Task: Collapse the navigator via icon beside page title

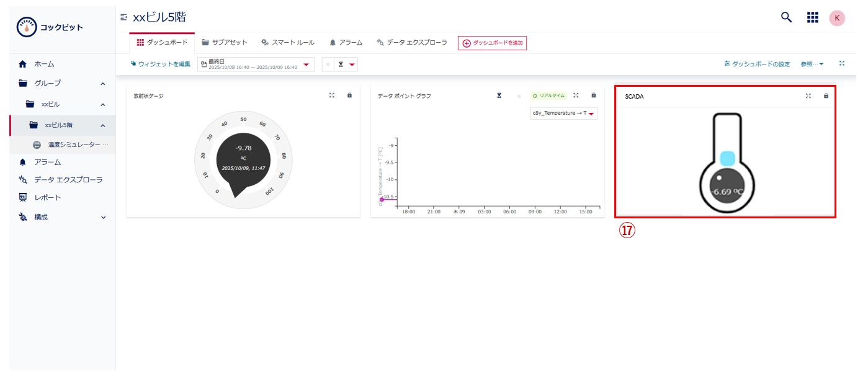Action: 124,17
